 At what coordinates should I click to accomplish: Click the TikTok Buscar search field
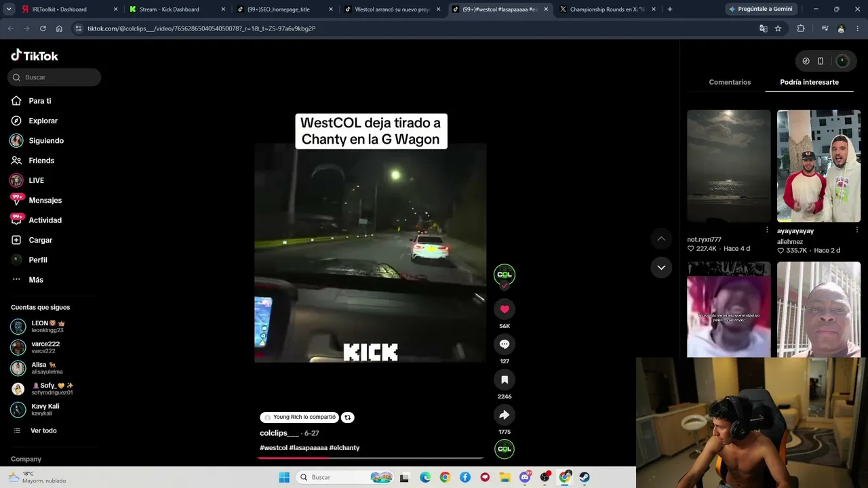[54, 77]
